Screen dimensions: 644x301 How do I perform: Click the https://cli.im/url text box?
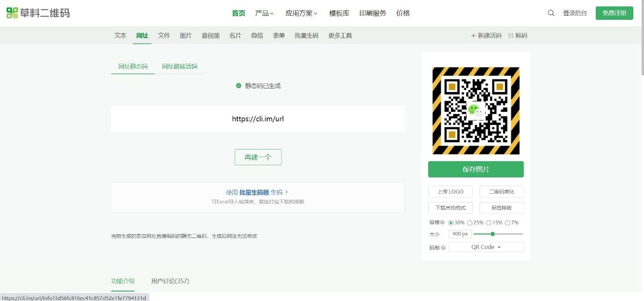(258, 119)
